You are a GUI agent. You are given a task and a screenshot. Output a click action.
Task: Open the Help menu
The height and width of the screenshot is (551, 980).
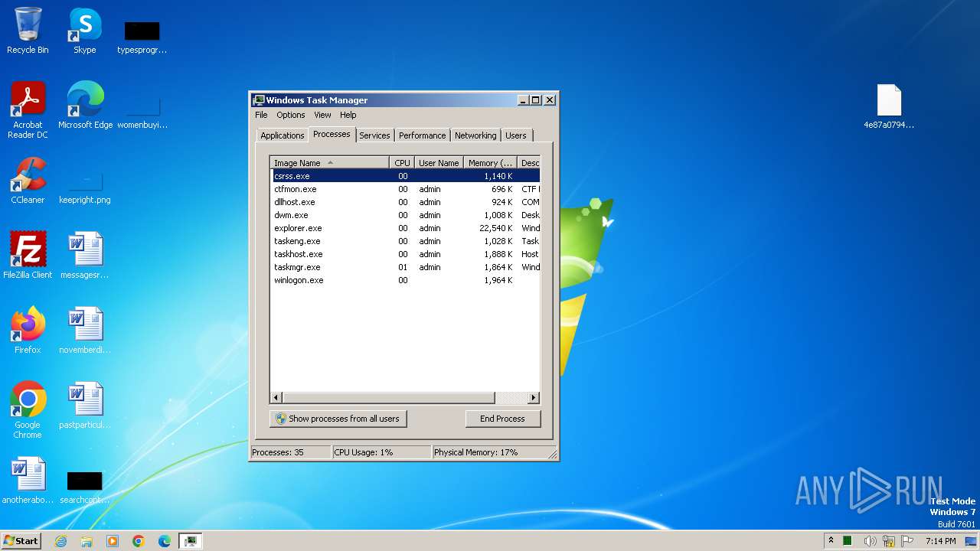[348, 115]
